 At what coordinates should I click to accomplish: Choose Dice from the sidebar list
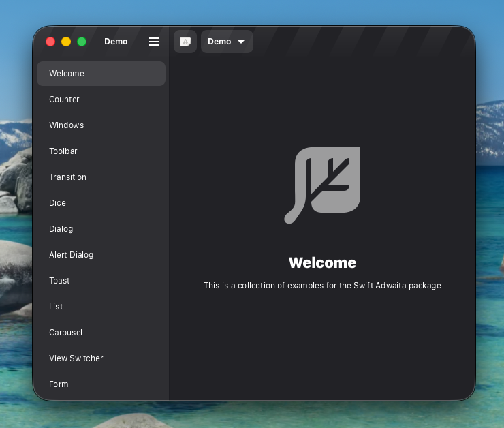tap(101, 203)
